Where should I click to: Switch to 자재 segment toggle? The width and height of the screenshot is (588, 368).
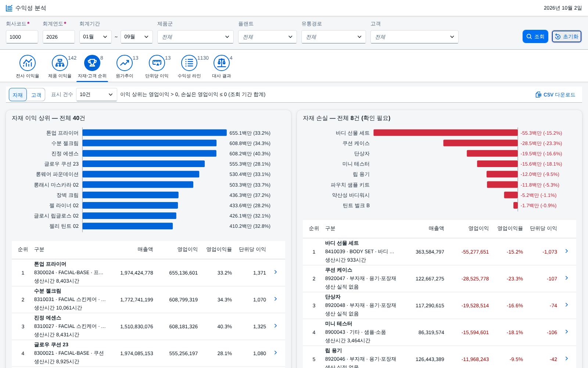point(18,95)
